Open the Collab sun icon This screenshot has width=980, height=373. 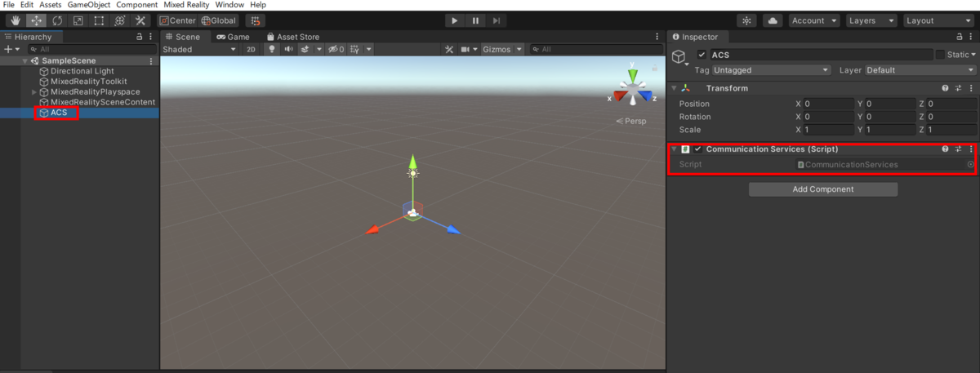click(746, 20)
